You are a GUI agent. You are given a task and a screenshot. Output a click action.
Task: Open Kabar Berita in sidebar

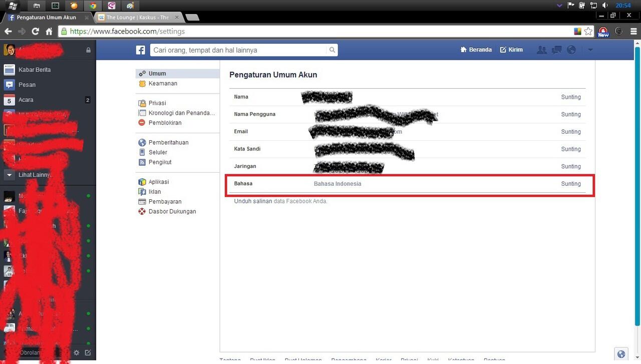point(48,70)
